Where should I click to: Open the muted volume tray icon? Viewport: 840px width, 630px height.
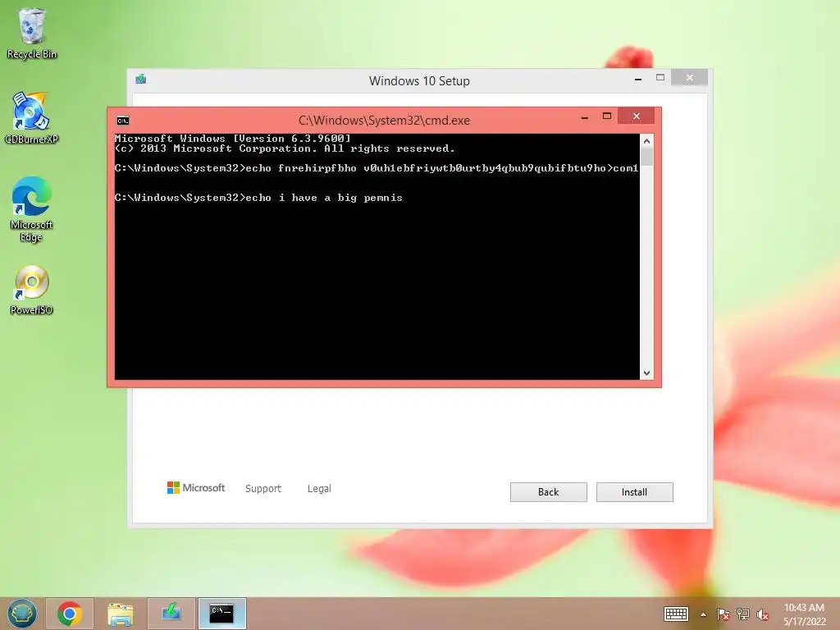tap(763, 614)
